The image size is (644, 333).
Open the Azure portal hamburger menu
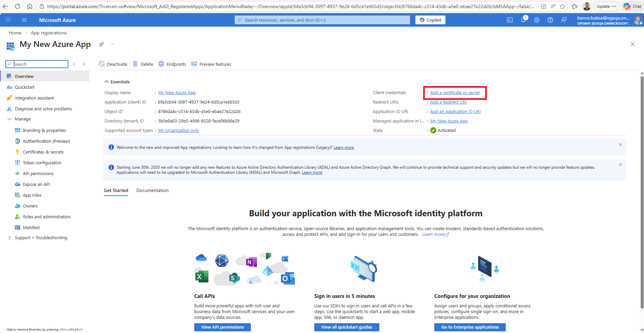[24, 20]
